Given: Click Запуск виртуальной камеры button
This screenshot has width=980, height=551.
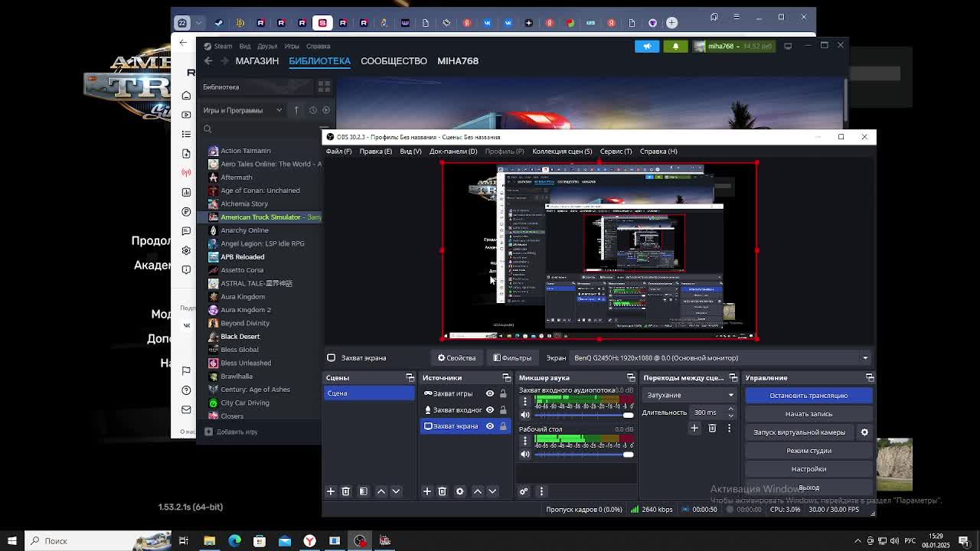Looking at the screenshot, I should (x=799, y=432).
